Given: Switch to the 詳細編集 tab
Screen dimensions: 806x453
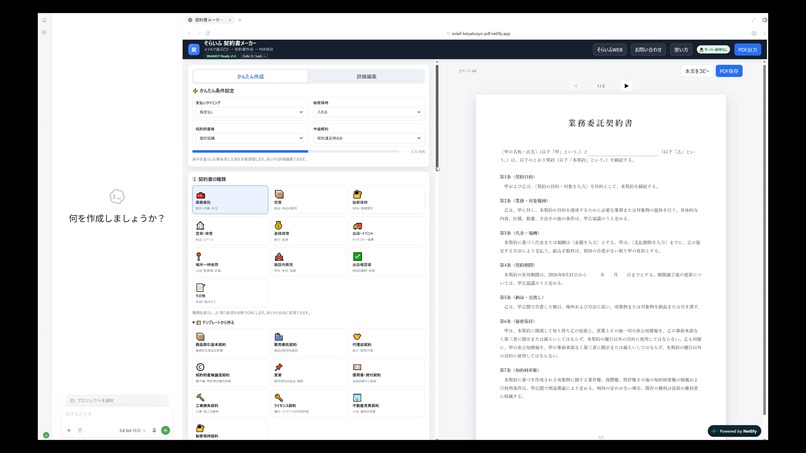Looking at the screenshot, I should tap(367, 76).
